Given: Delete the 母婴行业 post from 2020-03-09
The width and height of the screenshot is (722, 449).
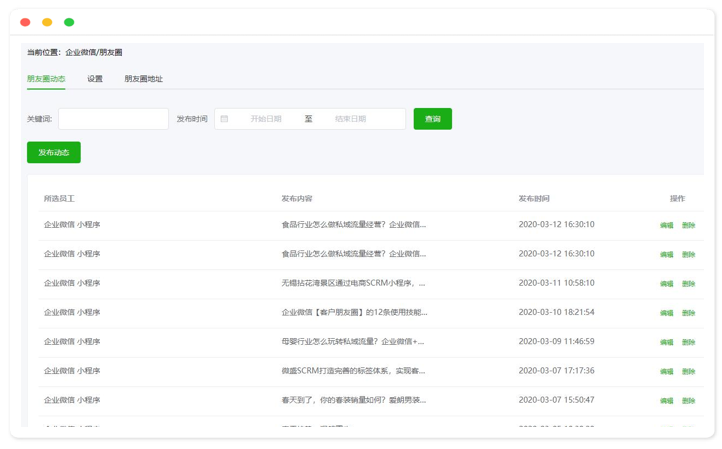Looking at the screenshot, I should [x=688, y=342].
